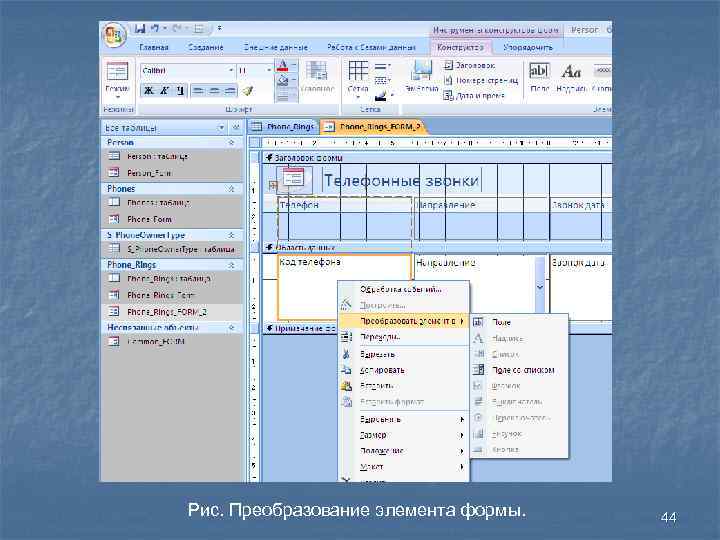
Task: Choose Переходы in the context menu
Action: tap(404, 337)
